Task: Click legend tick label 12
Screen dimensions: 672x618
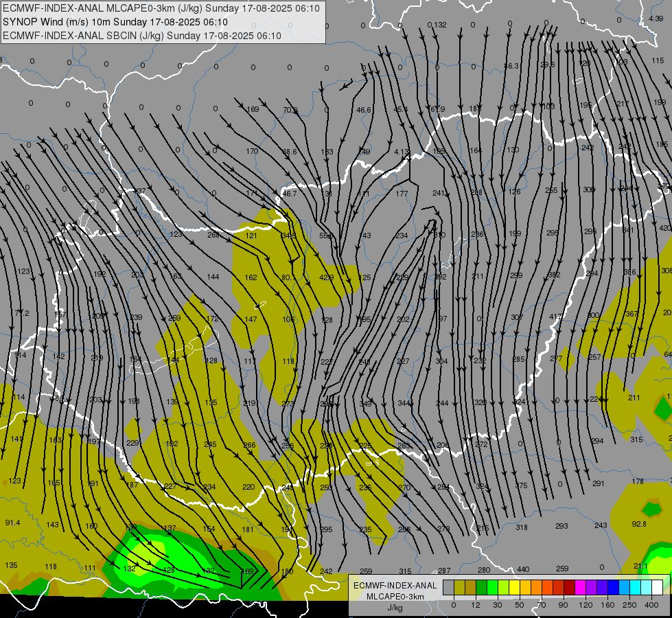Action: [x=475, y=605]
